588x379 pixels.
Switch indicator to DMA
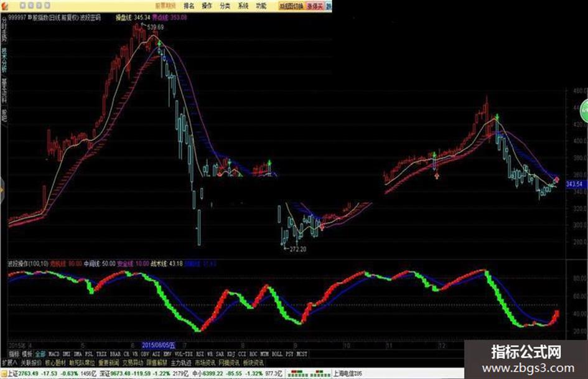tap(78, 354)
